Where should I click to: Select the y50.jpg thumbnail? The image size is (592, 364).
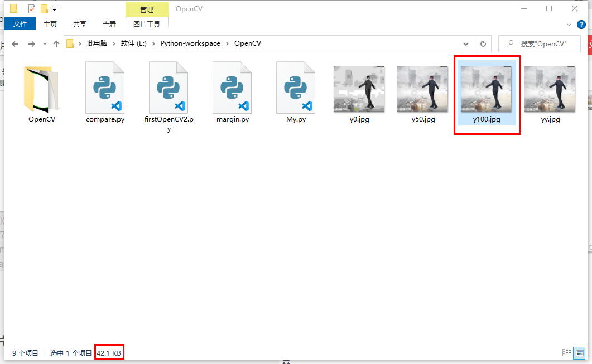click(x=422, y=89)
